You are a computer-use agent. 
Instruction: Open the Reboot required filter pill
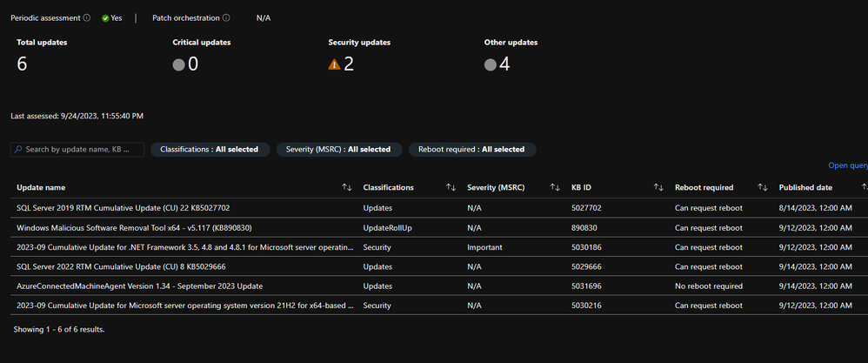coord(472,150)
